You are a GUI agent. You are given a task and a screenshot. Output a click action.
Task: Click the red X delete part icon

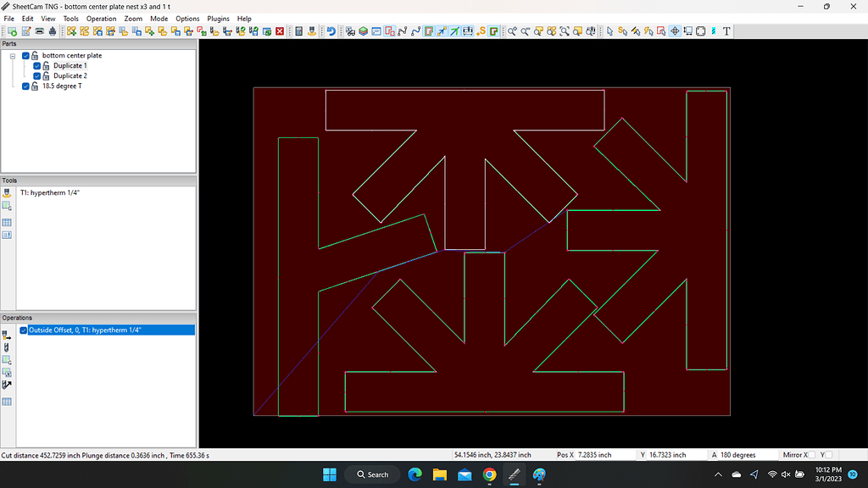(x=280, y=30)
